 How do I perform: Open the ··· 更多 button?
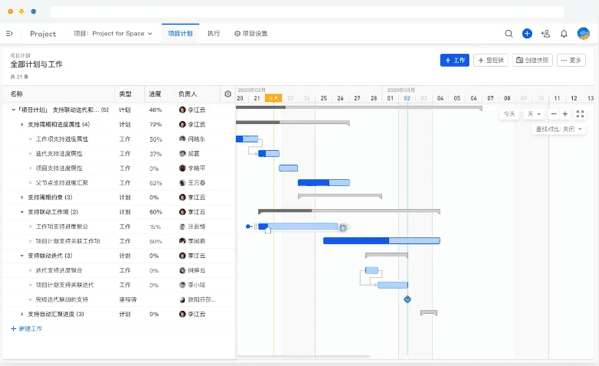pyautogui.click(x=571, y=60)
